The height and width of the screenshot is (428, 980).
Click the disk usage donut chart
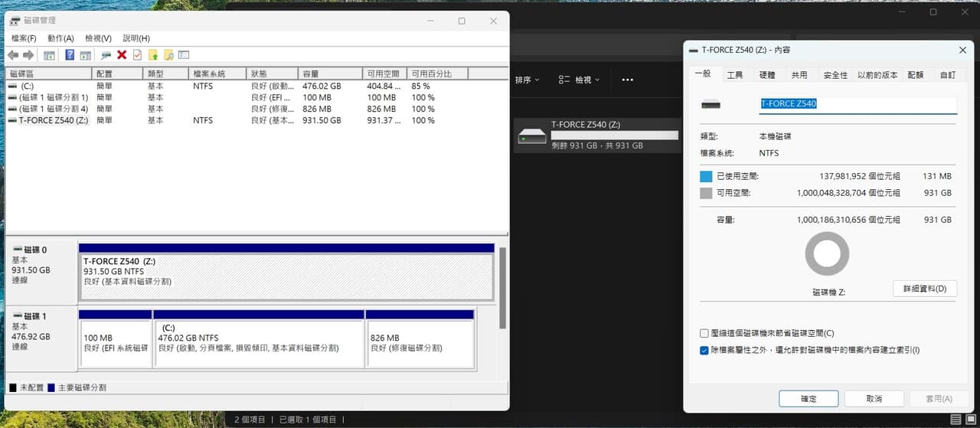827,253
